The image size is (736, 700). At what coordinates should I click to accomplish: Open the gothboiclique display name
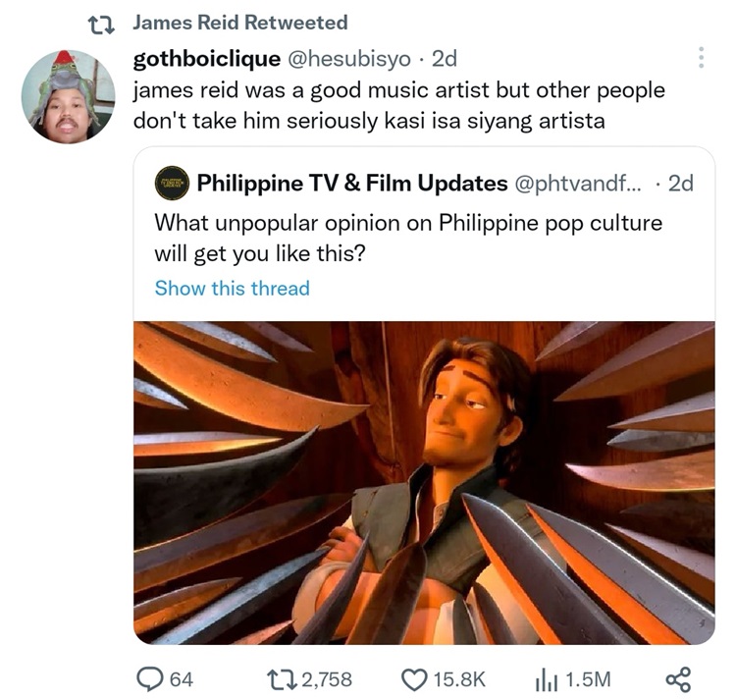pyautogui.click(x=207, y=59)
